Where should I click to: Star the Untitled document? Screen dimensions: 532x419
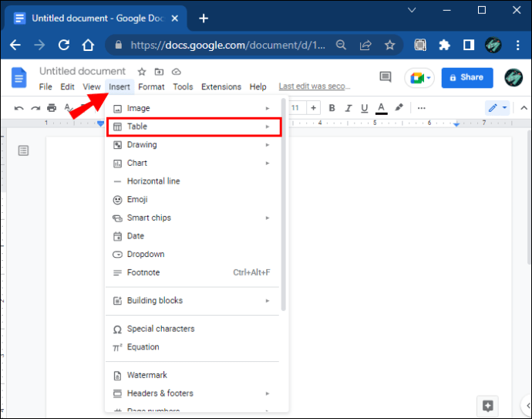click(141, 72)
